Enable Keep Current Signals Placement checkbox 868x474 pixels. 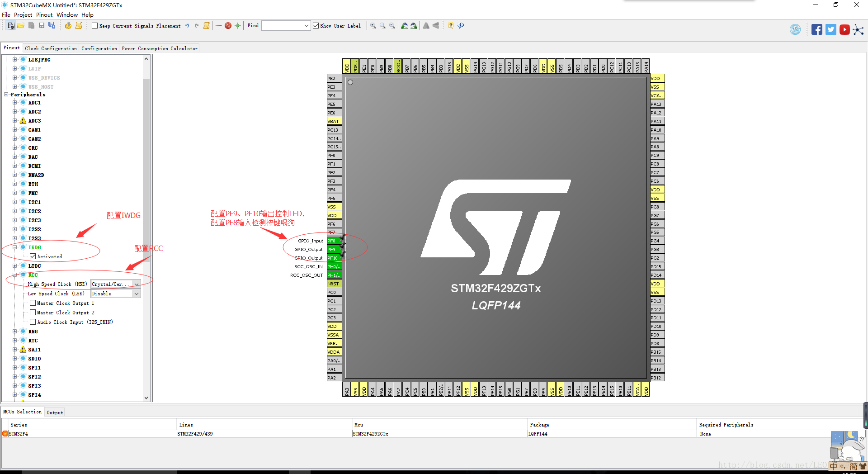click(x=94, y=26)
